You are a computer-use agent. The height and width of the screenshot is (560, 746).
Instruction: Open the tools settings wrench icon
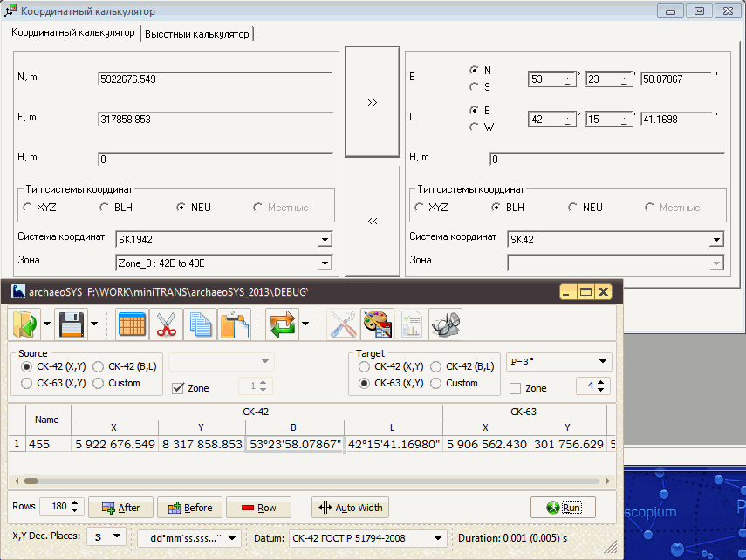point(343,324)
